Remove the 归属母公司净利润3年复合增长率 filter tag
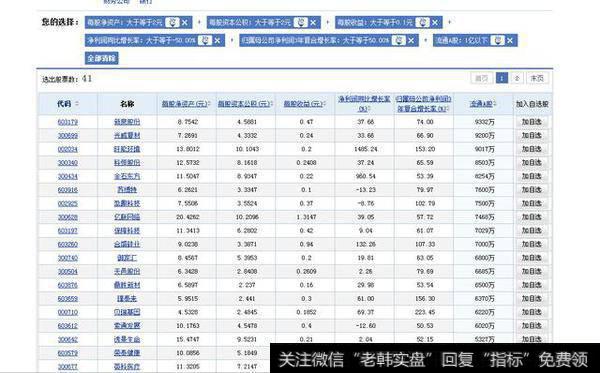This screenshot has width=600, height=373. pos(411,41)
